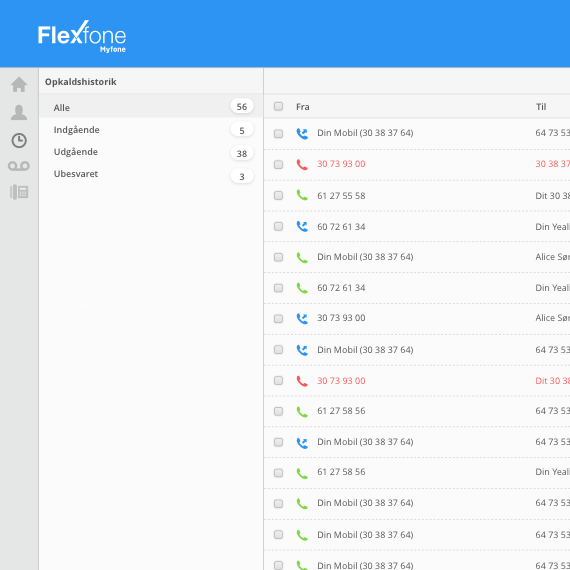Check the blue outgoing 30 73 93 00 row
The height and width of the screenshot is (570, 570).
pos(278,319)
